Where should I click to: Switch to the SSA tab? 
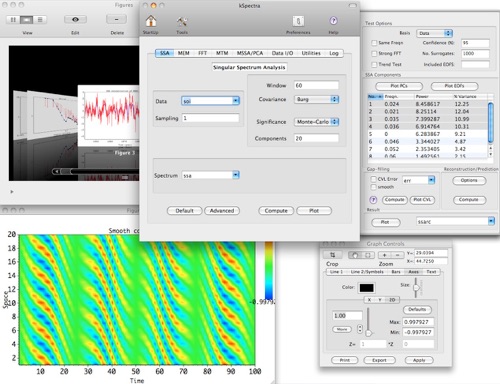pyautogui.click(x=165, y=53)
